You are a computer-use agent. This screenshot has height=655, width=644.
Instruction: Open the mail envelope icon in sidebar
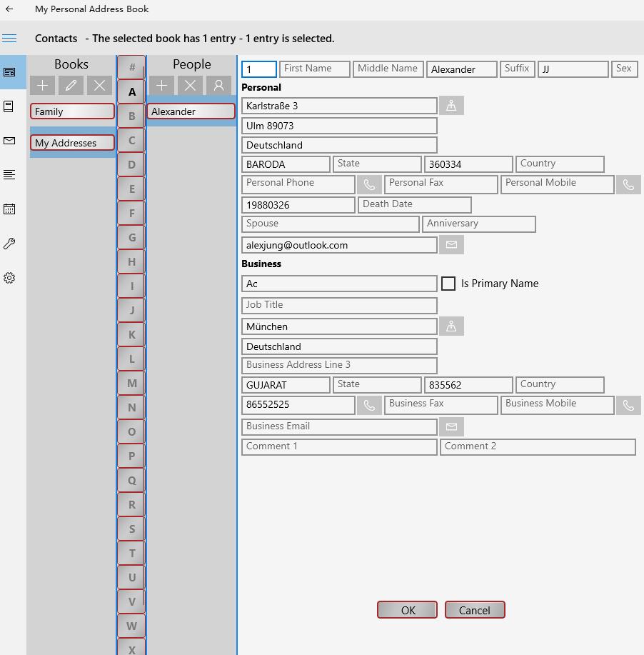9,141
